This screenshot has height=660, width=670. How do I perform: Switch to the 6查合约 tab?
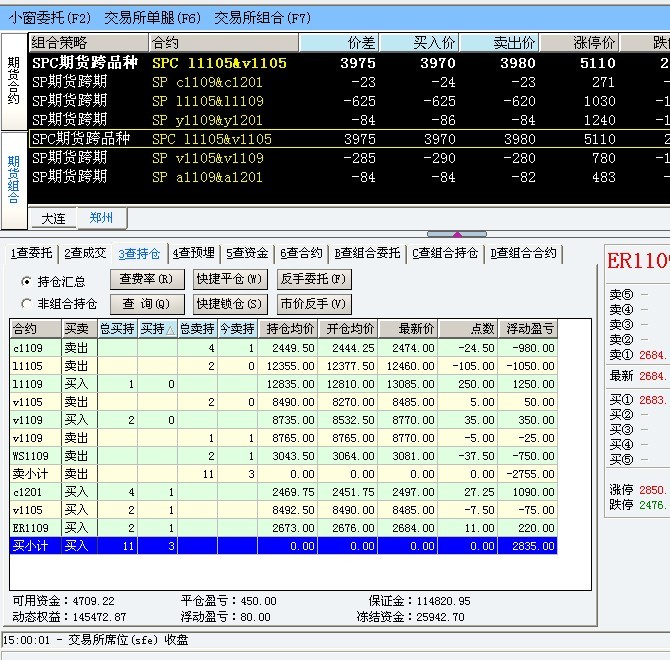pyautogui.click(x=301, y=253)
